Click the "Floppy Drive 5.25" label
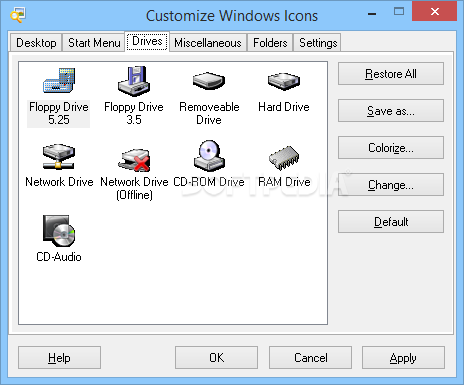Screen dimensions: 464x385 pyautogui.click(x=59, y=113)
